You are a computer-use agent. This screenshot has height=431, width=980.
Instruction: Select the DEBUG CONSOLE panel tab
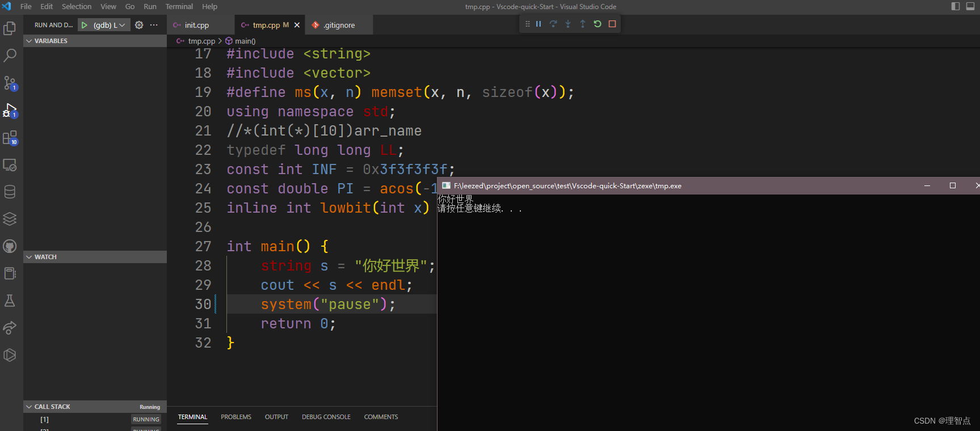[x=326, y=417]
